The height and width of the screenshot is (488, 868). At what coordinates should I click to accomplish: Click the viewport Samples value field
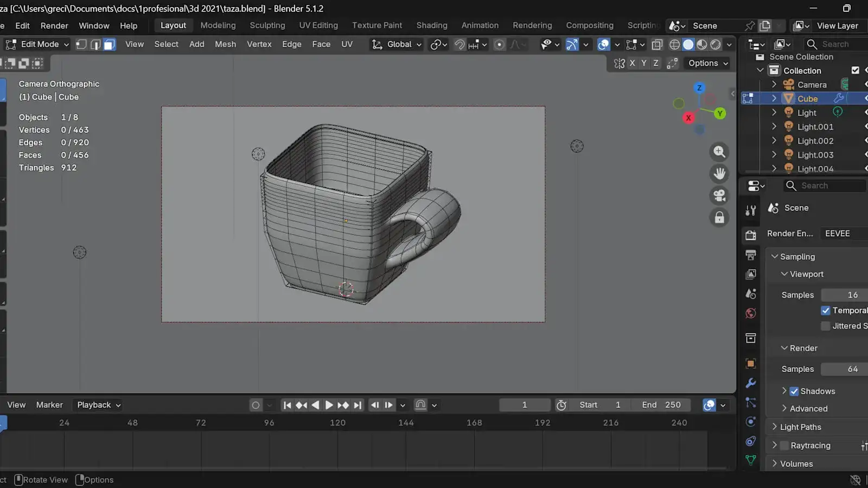844,295
